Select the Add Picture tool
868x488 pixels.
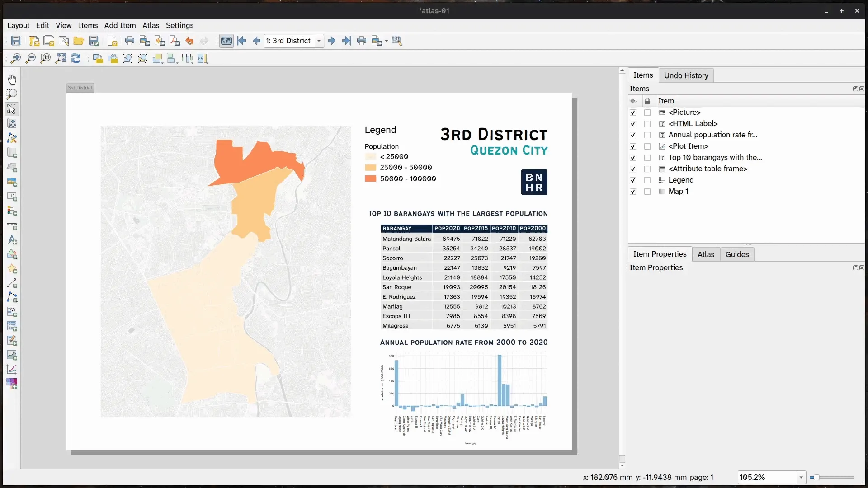tap(12, 183)
